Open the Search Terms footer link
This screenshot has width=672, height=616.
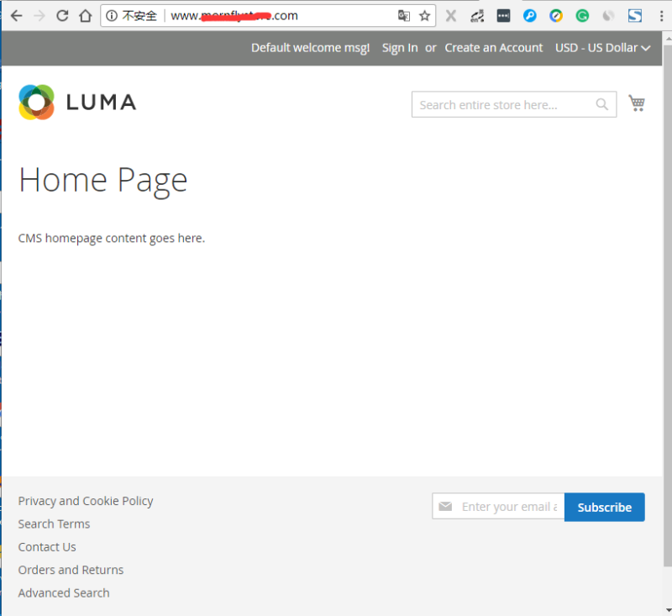(x=54, y=524)
